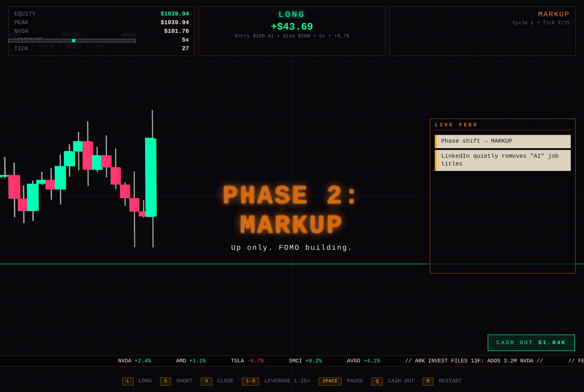Screen dimensions: 584x392
Task: Click the tall green latest candlestick
Action: tap(151, 177)
